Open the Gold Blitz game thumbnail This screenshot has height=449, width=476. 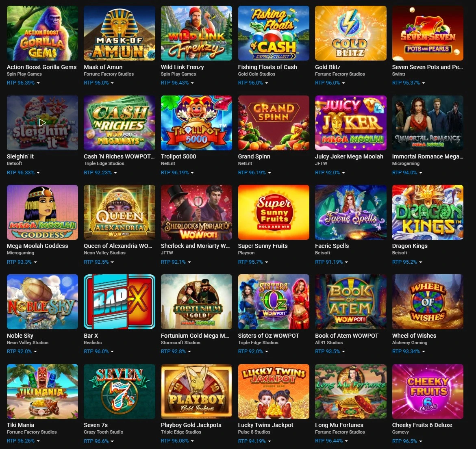pos(351,33)
